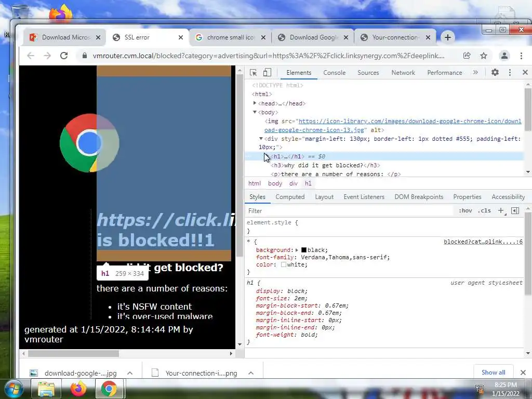This screenshot has width=532, height=399.
Task: Open Firefox from the taskbar
Action: click(x=78, y=389)
